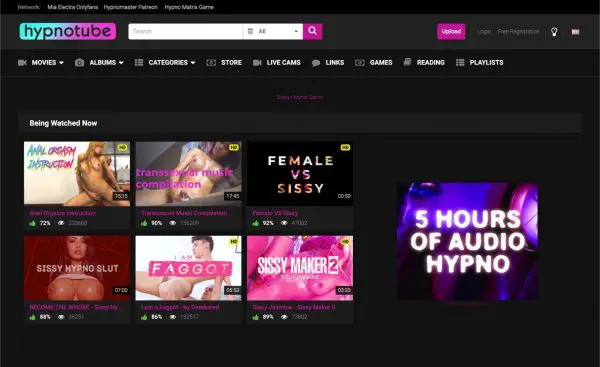The width and height of the screenshot is (600, 367).
Task: Click the Female VS Sissy title link
Action: [x=275, y=213]
